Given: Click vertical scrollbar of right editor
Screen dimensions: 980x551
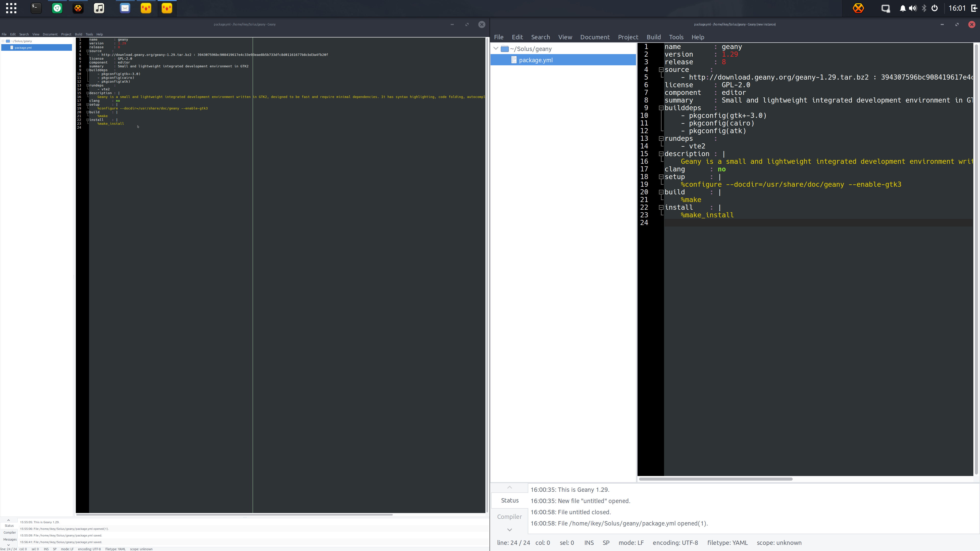Looking at the screenshot, I should coord(976,259).
